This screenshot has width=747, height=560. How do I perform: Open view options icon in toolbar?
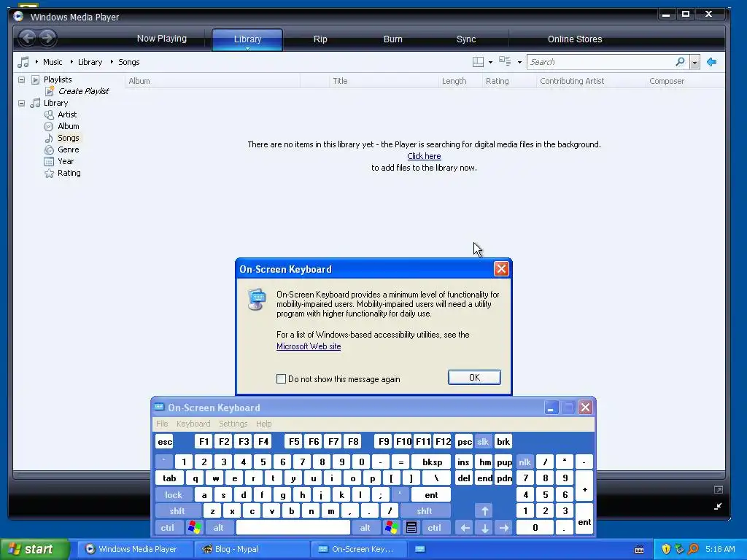click(505, 61)
